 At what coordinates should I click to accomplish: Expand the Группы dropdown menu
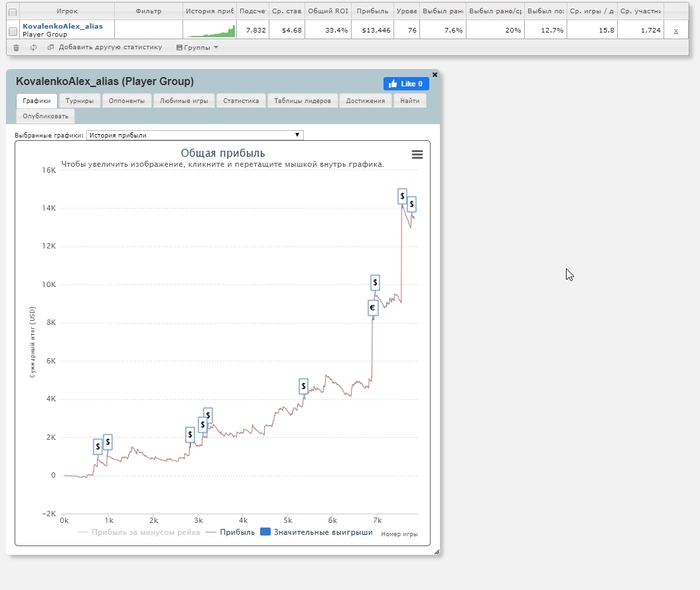coord(197,47)
